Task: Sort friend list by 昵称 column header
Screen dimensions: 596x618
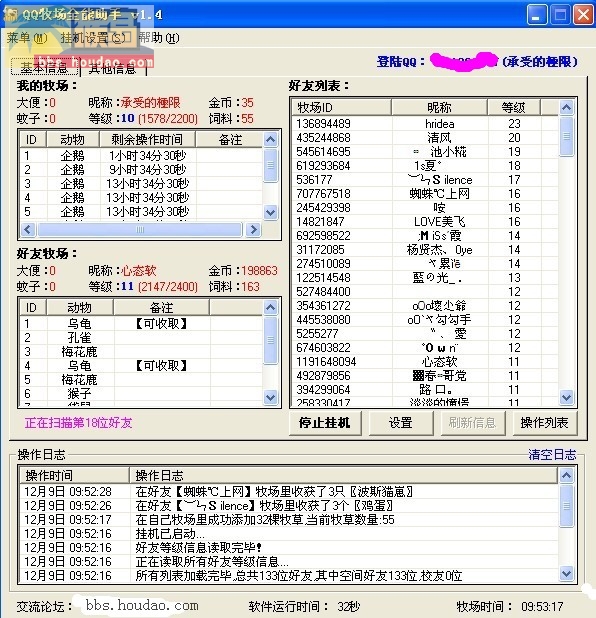Action: pos(439,107)
